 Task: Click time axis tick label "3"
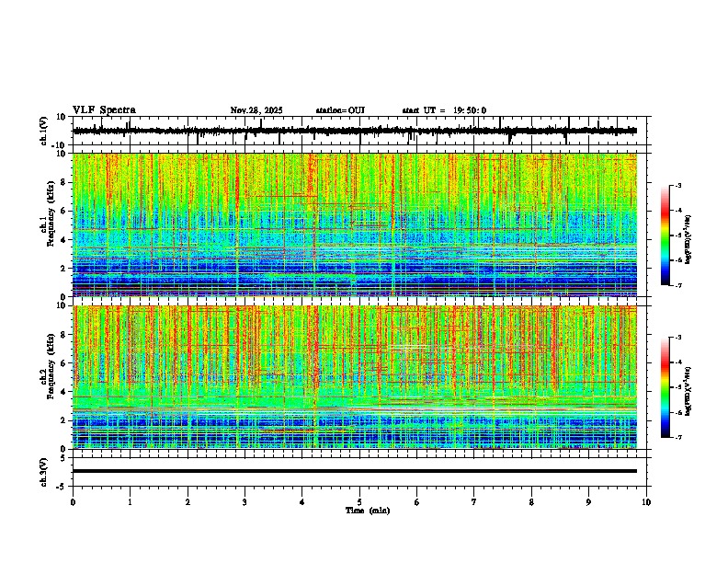[x=245, y=502]
